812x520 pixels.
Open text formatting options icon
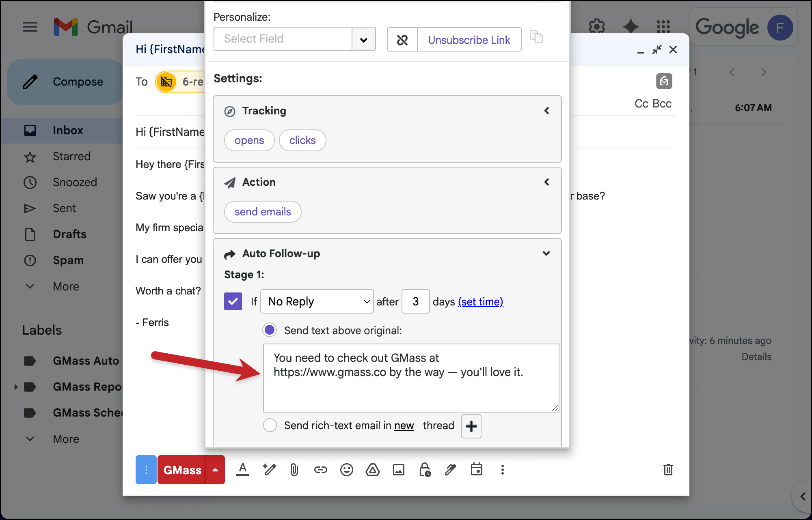pos(243,470)
